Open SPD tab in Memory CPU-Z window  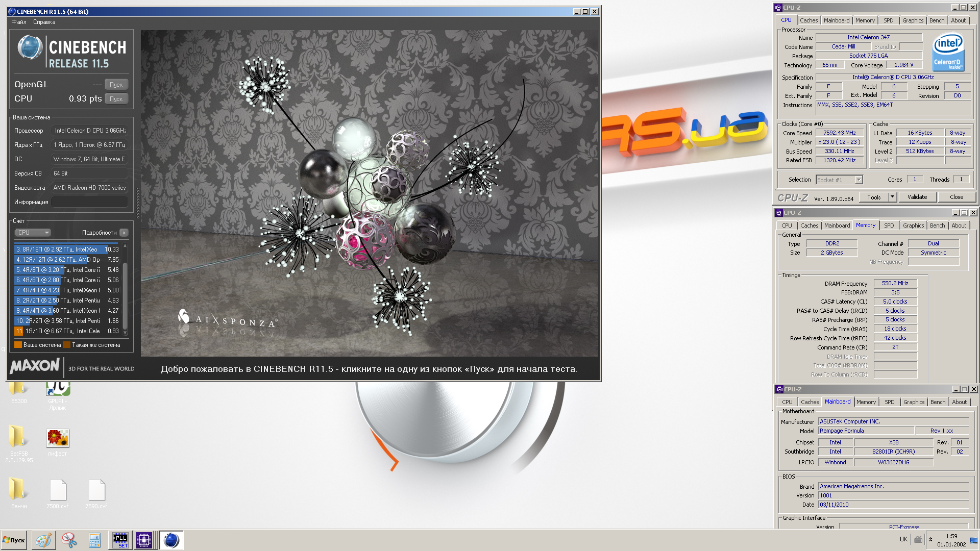pos(889,226)
